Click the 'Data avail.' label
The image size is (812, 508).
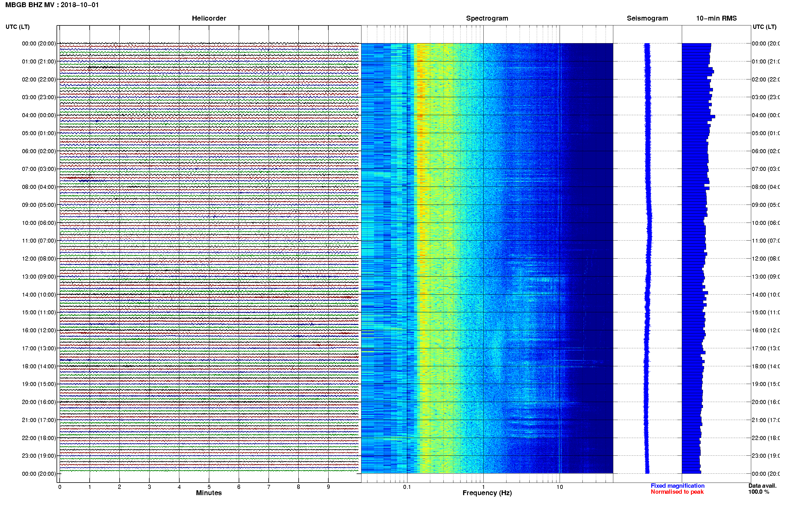[762, 486]
